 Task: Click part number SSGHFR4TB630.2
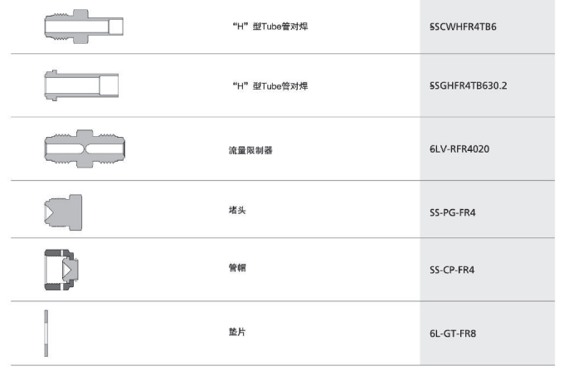point(469,86)
